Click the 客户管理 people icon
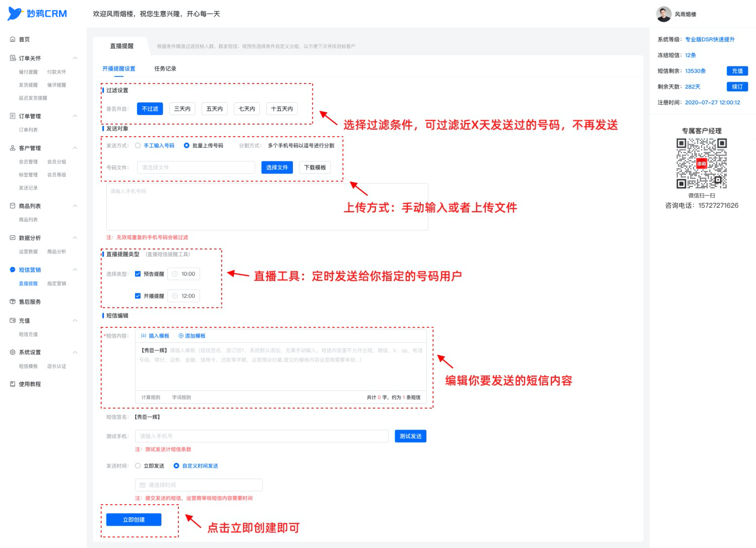This screenshot has width=756, height=548. [13, 148]
